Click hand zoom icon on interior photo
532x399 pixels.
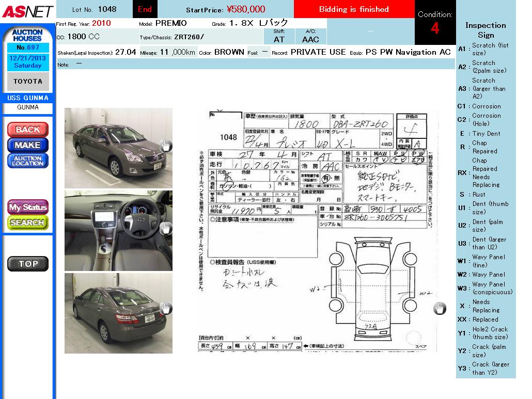pyautogui.click(x=165, y=228)
